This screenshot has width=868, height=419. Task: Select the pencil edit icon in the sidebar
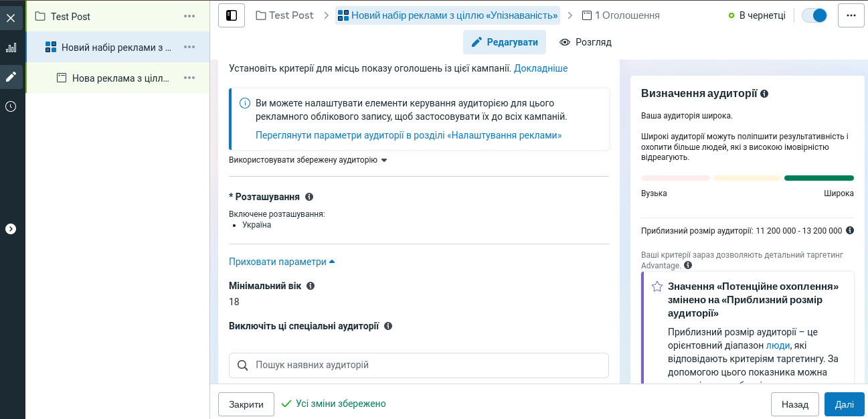click(x=11, y=76)
